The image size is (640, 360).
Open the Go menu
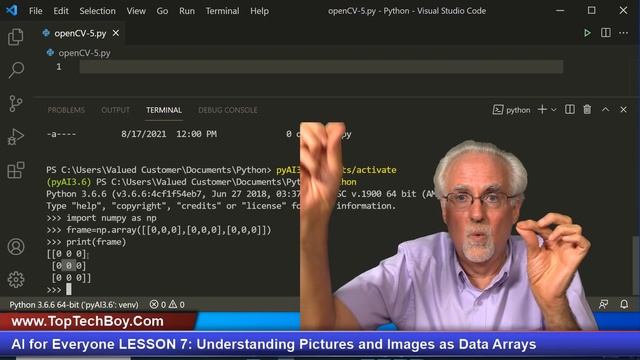click(x=162, y=11)
